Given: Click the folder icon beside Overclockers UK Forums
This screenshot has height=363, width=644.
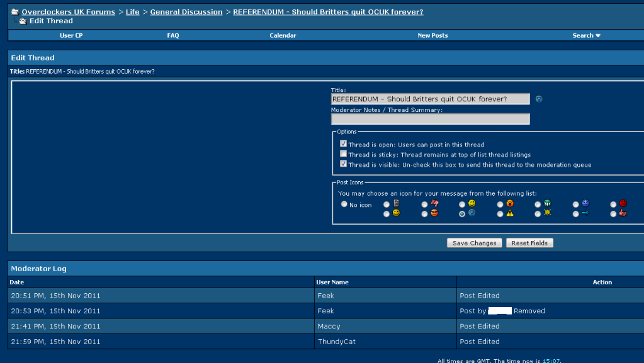Looking at the screenshot, I should click(14, 12).
